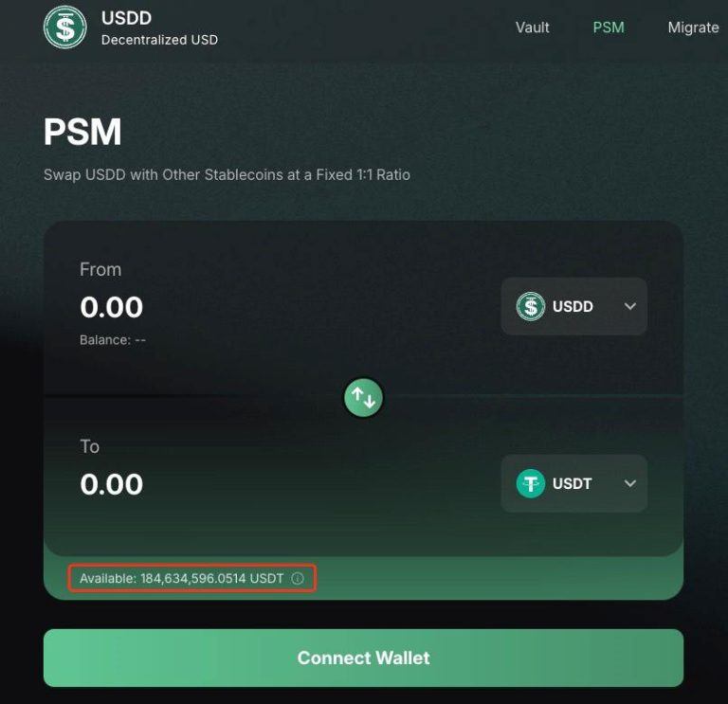Click the USDD logo in the header

[64, 27]
